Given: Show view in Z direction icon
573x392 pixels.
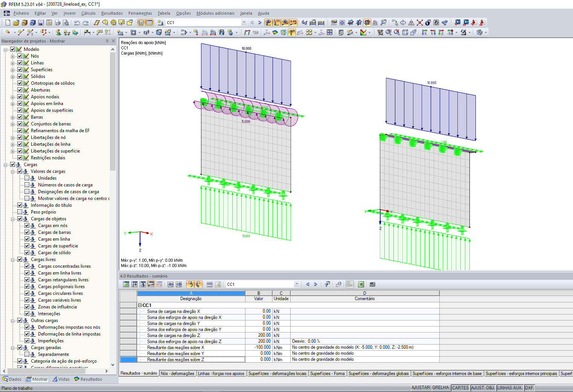Looking at the screenshot, I should coord(441,32).
